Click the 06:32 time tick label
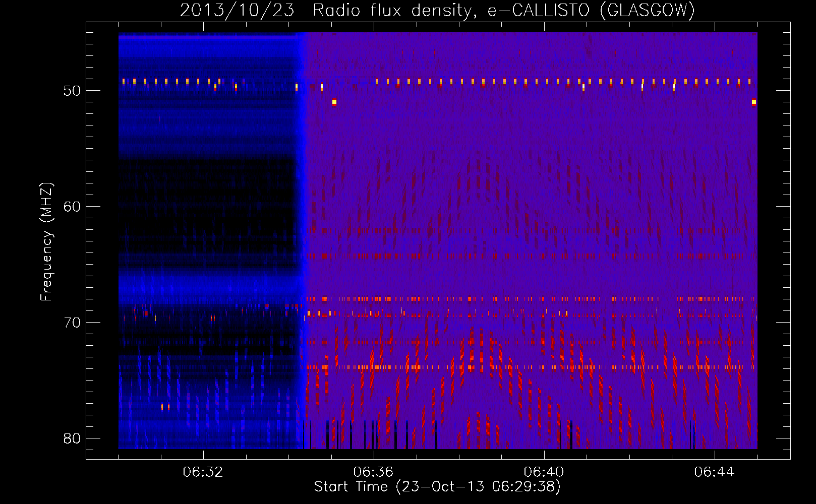The image size is (816, 504). pyautogui.click(x=203, y=472)
